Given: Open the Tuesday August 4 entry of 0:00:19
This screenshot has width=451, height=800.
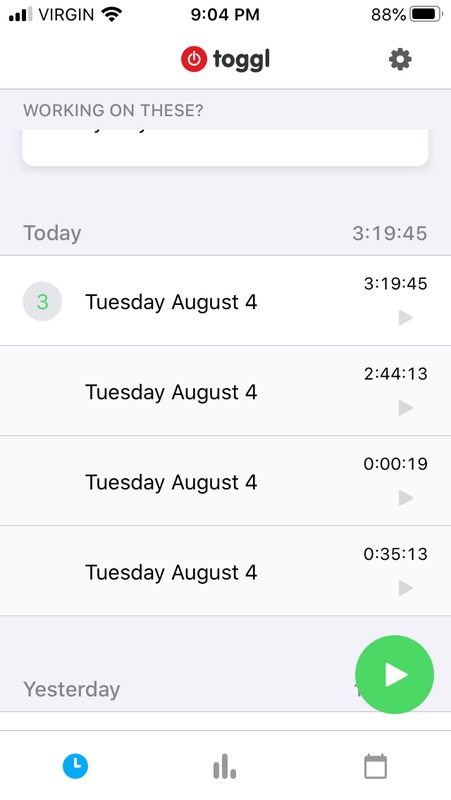Looking at the screenshot, I should pyautogui.click(x=226, y=481).
